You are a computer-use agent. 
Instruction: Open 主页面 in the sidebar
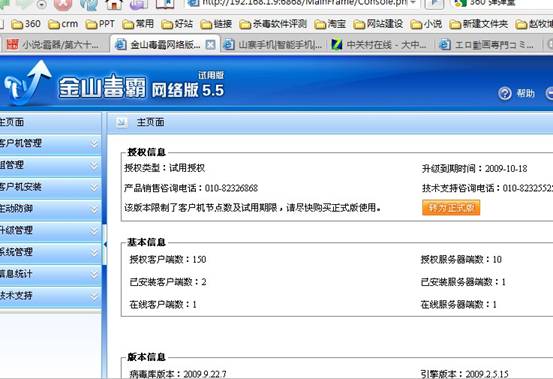50,122
